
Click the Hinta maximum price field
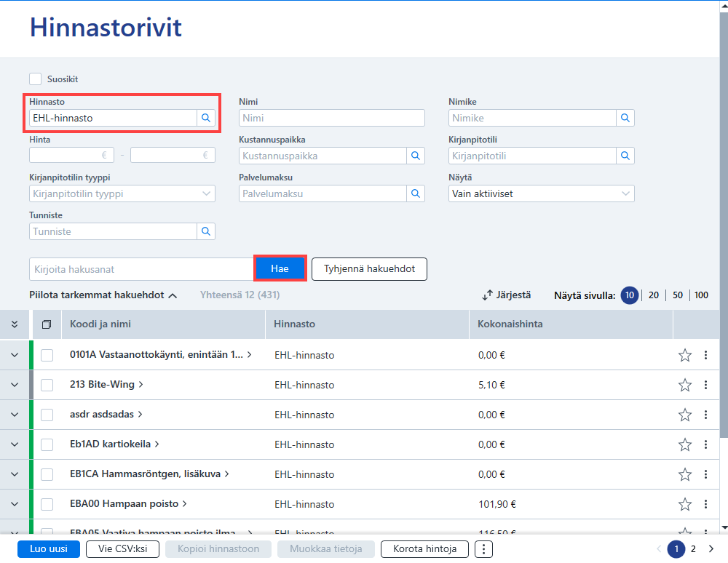[173, 155]
